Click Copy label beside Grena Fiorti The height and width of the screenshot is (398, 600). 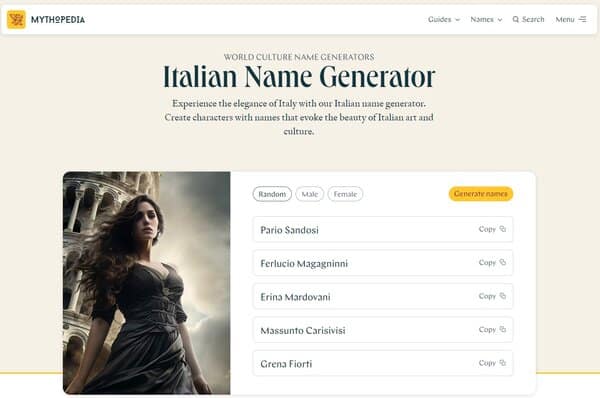pyautogui.click(x=487, y=363)
